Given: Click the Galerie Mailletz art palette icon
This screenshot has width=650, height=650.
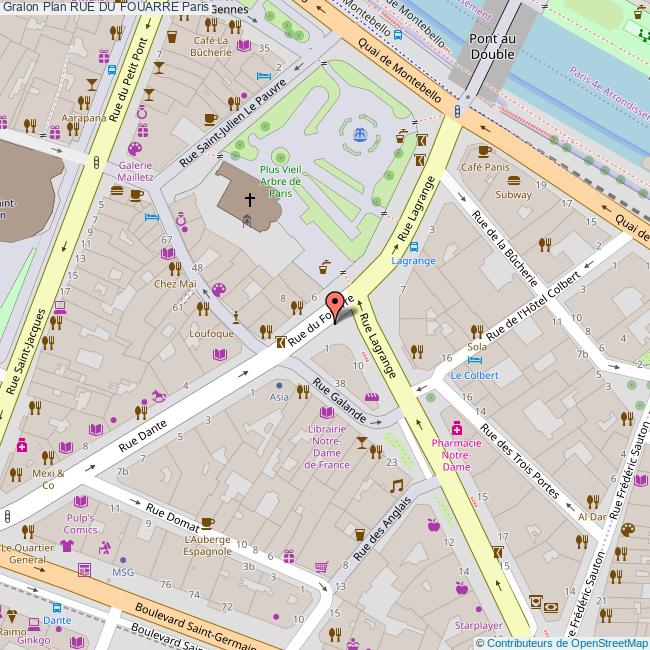Looking at the screenshot, I should pyautogui.click(x=134, y=150).
